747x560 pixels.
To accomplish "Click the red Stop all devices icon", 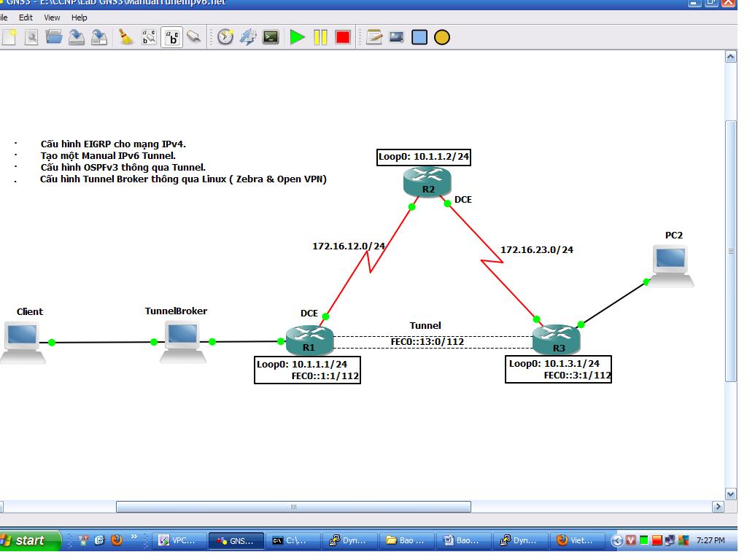I will (343, 37).
